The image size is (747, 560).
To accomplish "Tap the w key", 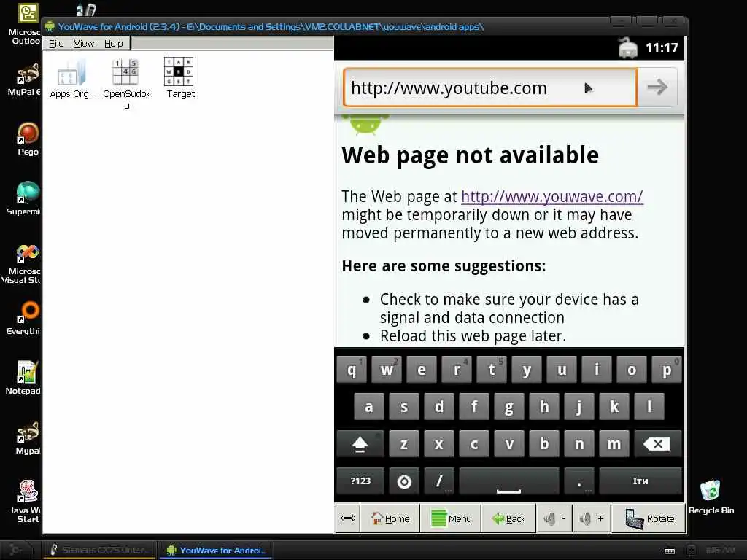I will pyautogui.click(x=387, y=370).
